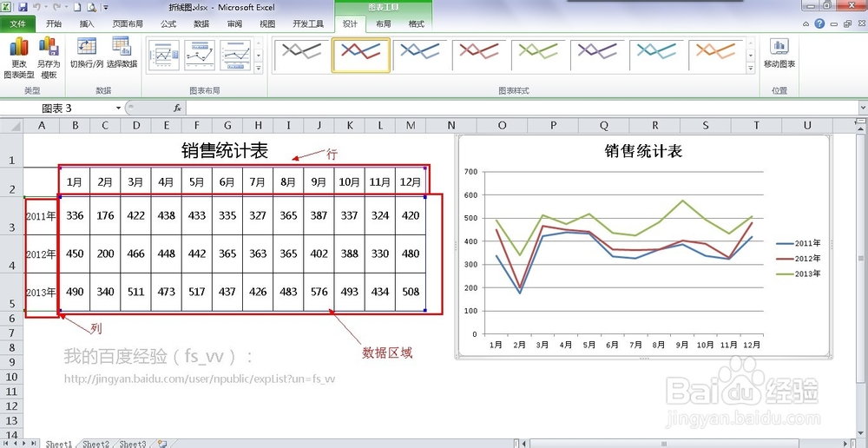Switch to the View (视图) tab
The width and height of the screenshot is (868, 448).
267,23
